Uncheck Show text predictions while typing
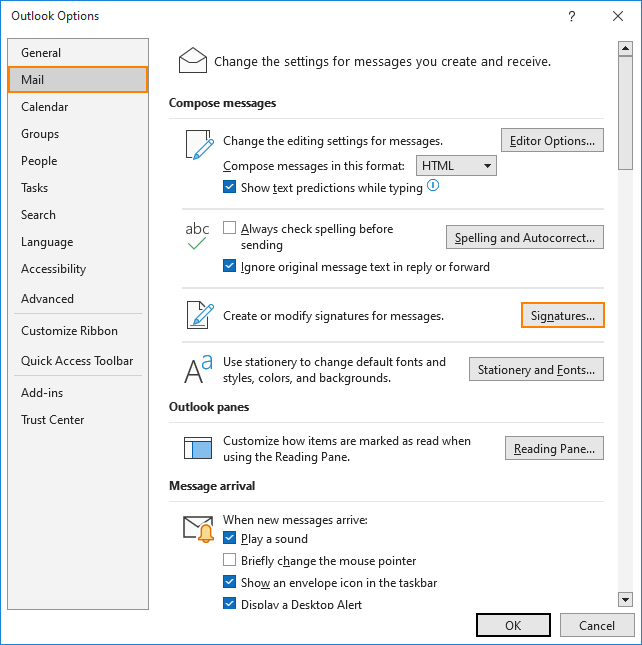 click(x=229, y=187)
